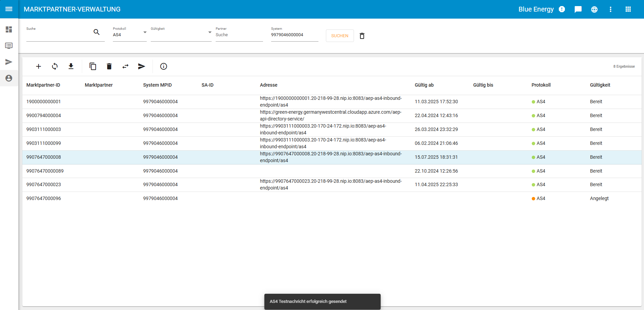Open the dashboard item in sidebar
Viewport: 644px width, 310px height.
click(x=9, y=29)
